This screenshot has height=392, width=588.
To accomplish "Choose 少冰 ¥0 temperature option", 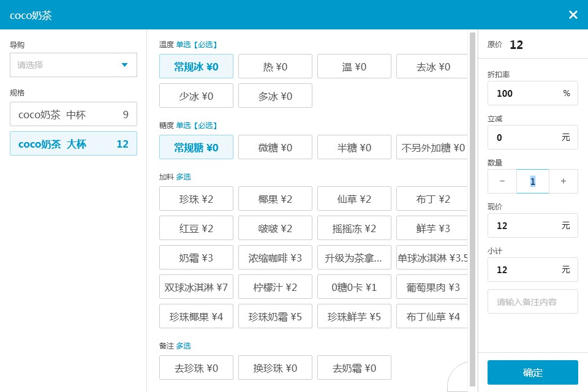I will click(x=196, y=96).
